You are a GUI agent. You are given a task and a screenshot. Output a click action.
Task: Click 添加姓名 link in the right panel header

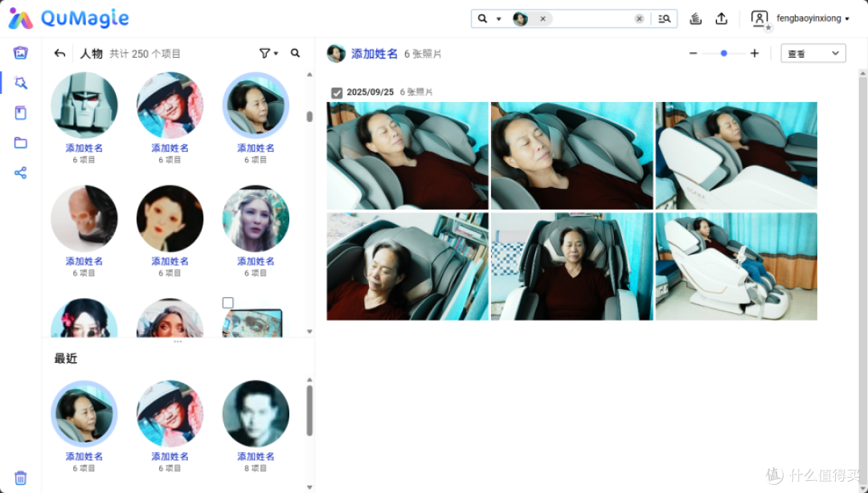pos(375,54)
